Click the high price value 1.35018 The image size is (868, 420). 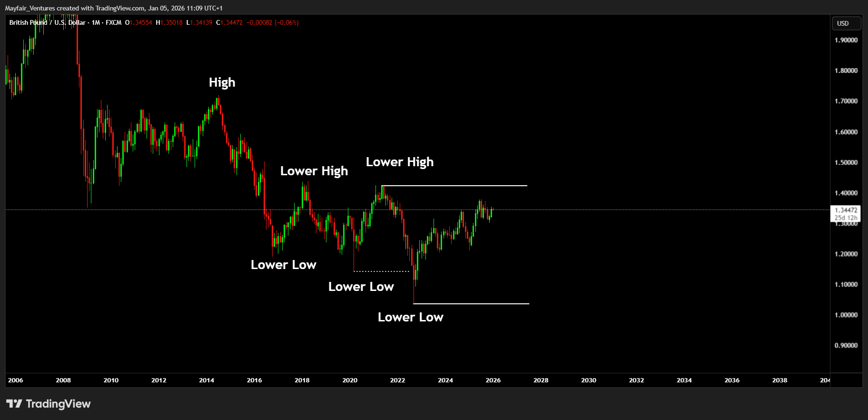coord(172,22)
